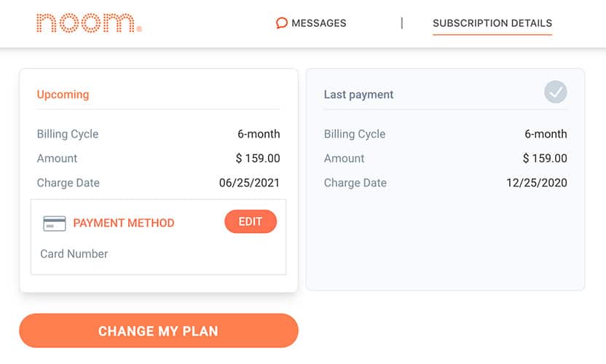The width and height of the screenshot is (606, 364).
Task: Edit the payment method
Action: coord(251,221)
